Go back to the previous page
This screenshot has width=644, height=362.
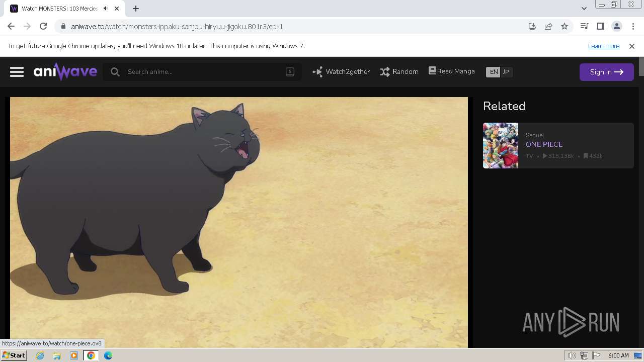[11, 26]
